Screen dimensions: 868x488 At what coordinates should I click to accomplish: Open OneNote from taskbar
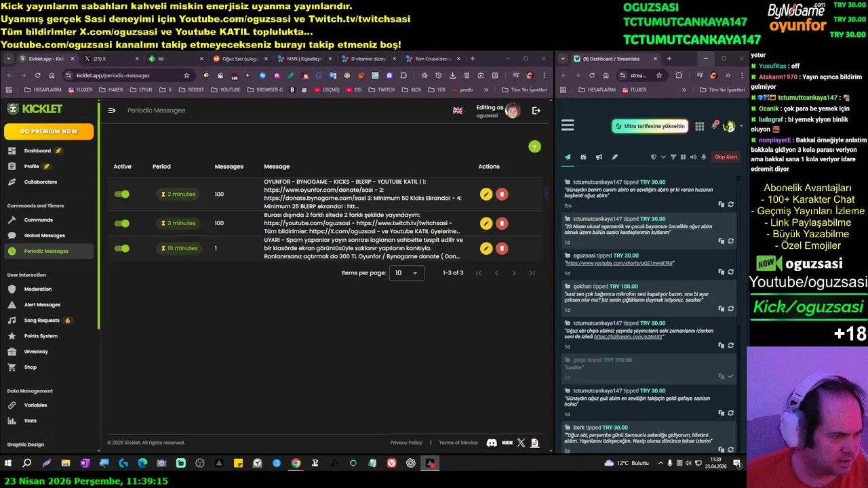point(85,464)
